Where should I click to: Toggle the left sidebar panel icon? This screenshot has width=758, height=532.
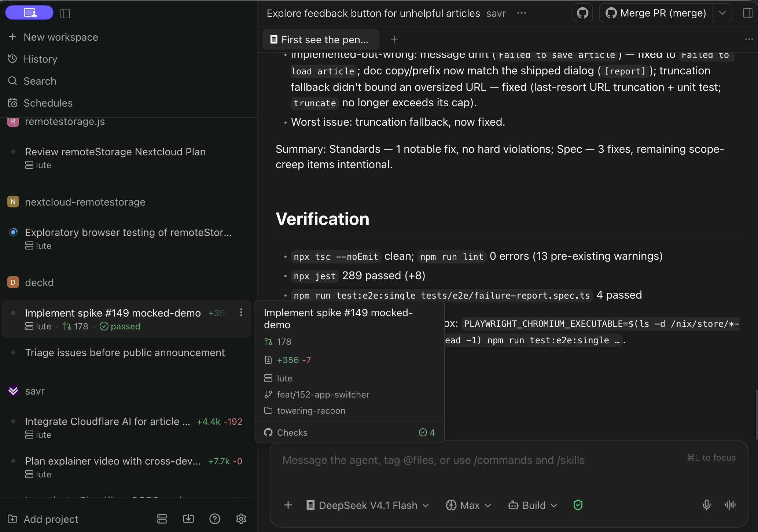point(65,14)
